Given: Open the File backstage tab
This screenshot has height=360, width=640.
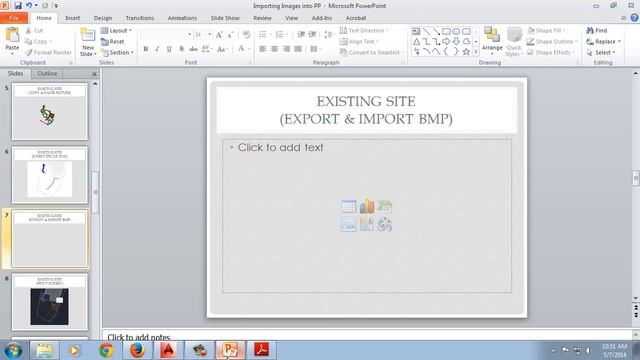Looking at the screenshot, I should point(14,18).
